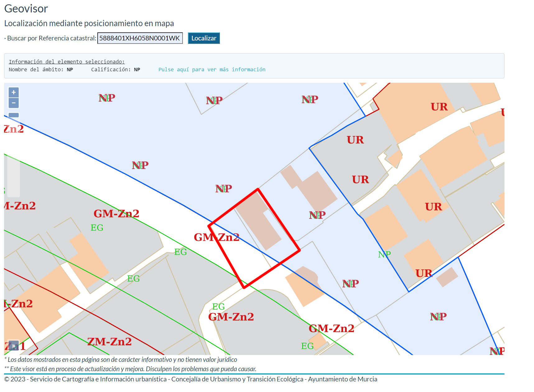Screen dimensions: 534x392
Task: Open 'Pulse aquí para ver más información' link
Action: [212, 69]
